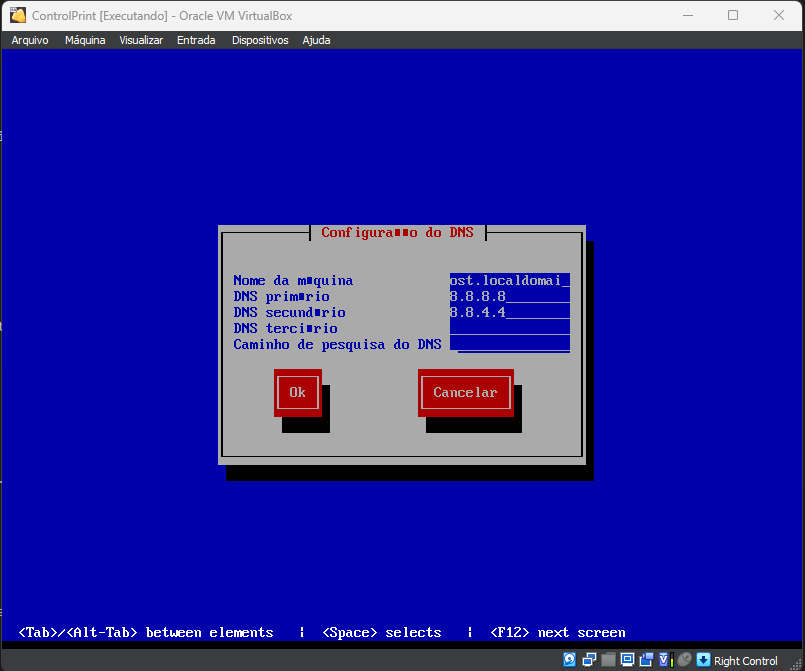Open the Entrada menu

tap(196, 40)
